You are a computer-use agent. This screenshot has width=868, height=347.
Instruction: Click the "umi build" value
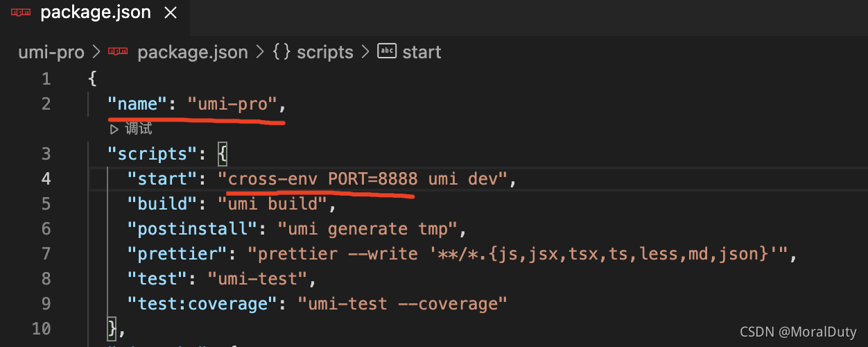[272, 204]
